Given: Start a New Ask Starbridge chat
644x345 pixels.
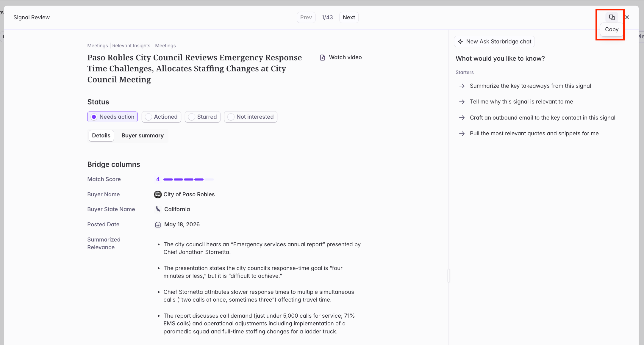Looking at the screenshot, I should point(494,42).
